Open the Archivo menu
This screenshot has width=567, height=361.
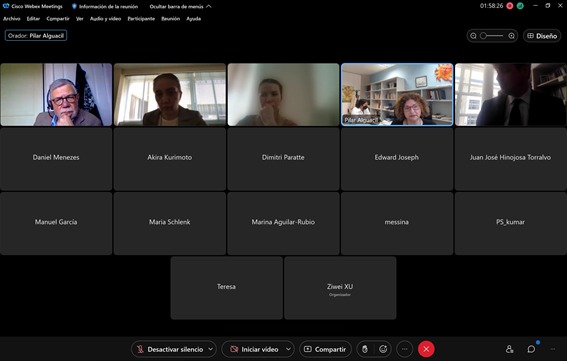pyautogui.click(x=12, y=19)
